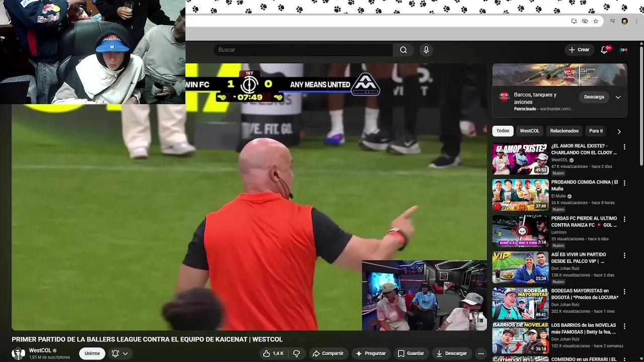Click the Compartir button
The width and height of the screenshot is (644, 362).
[328, 353]
